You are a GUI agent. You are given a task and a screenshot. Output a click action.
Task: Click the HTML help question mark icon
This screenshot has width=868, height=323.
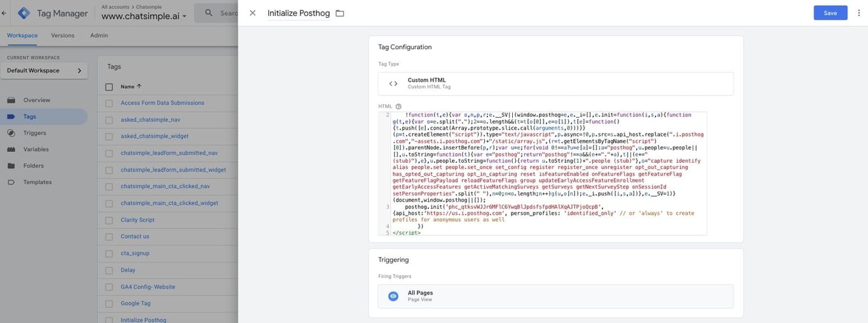[398, 106]
